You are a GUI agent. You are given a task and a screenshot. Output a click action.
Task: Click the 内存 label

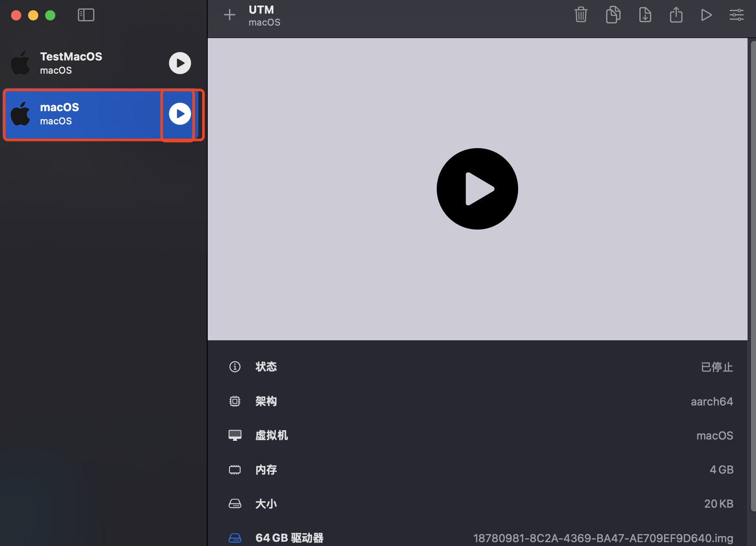coord(266,470)
